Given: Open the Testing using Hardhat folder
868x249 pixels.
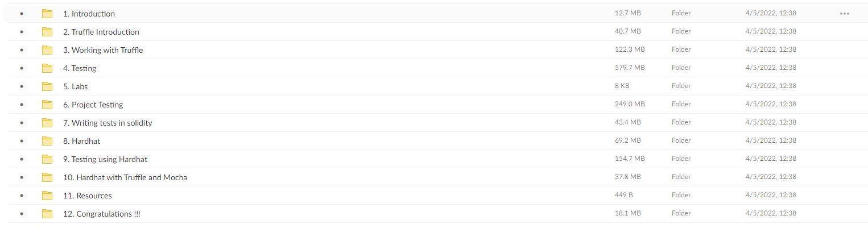Looking at the screenshot, I should (x=105, y=159).
